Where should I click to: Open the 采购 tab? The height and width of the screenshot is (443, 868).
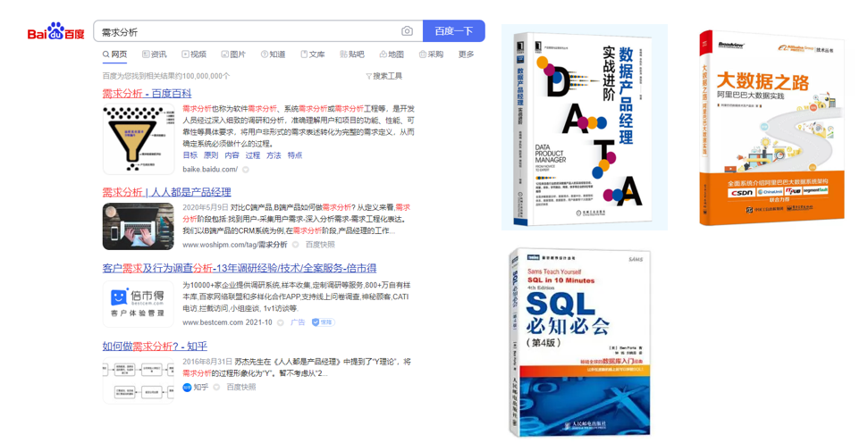click(x=431, y=54)
